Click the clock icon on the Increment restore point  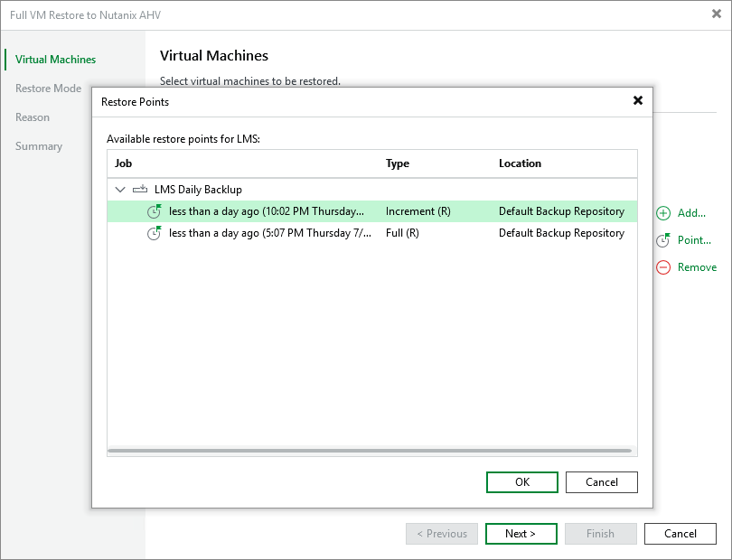point(155,211)
